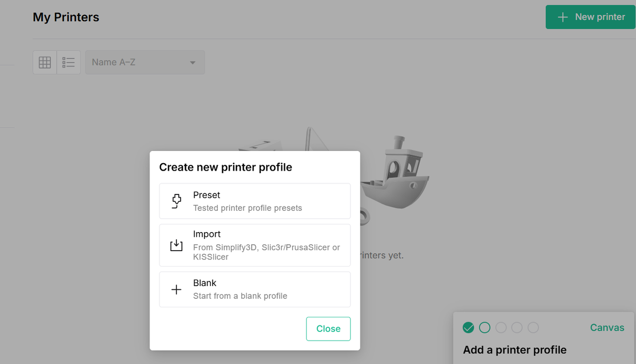Close the Create new printer profile dialog
This screenshot has width=636, height=364.
tap(328, 329)
